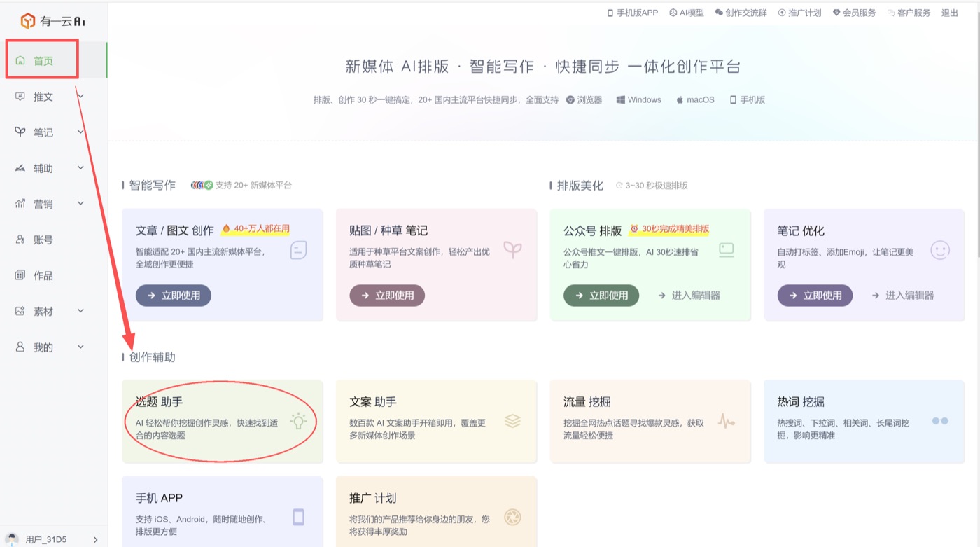Expand the 笔记 submenu chevron

[x=80, y=132]
